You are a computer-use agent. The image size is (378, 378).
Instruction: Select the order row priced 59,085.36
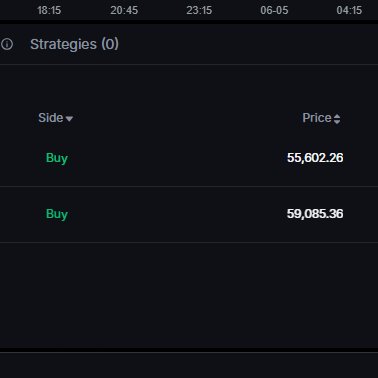point(189,214)
